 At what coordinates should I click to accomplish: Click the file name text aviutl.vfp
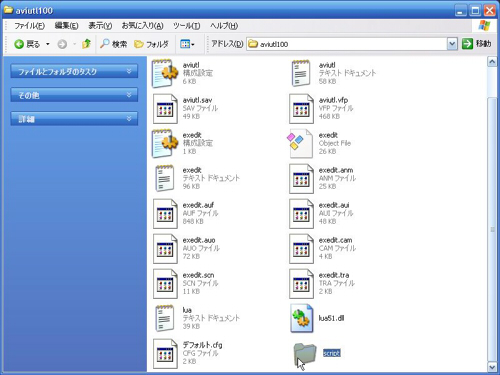coord(333,100)
